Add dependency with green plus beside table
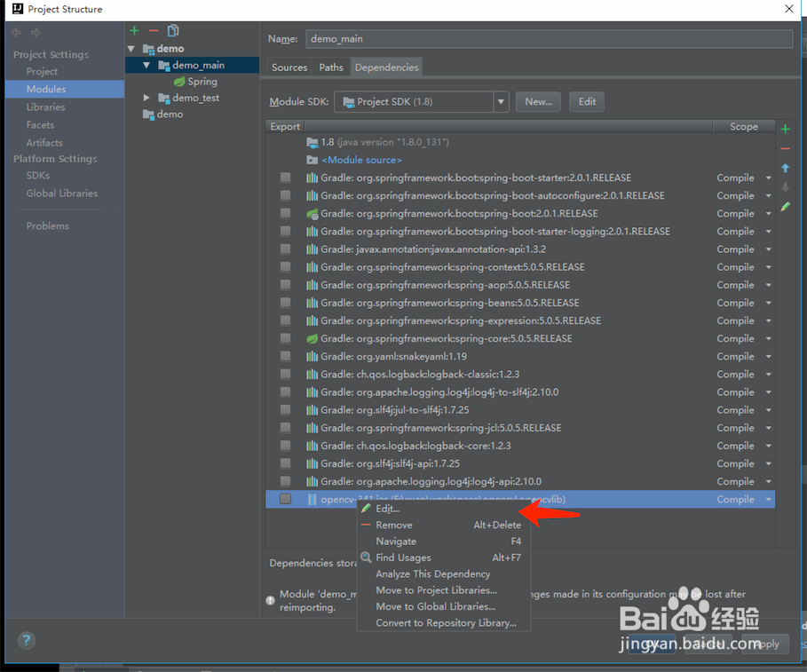807x672 pixels. (x=786, y=129)
